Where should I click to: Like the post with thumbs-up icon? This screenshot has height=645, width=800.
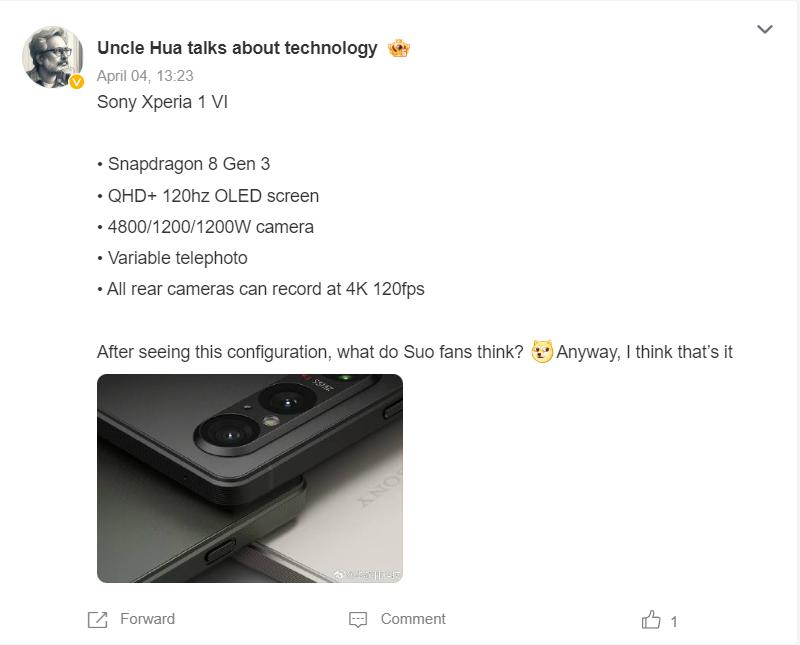coord(651,619)
